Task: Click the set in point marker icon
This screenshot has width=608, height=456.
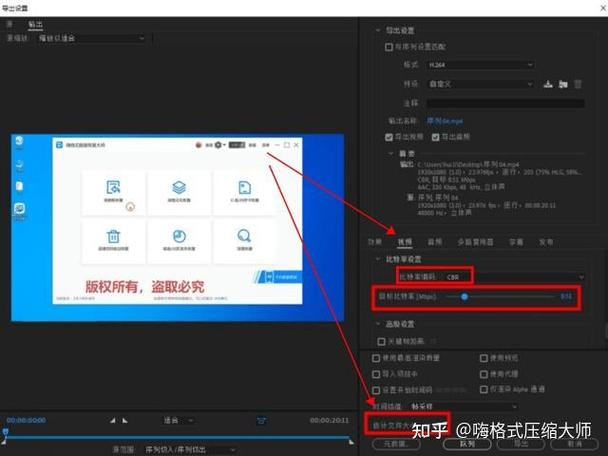Action: pos(112,420)
